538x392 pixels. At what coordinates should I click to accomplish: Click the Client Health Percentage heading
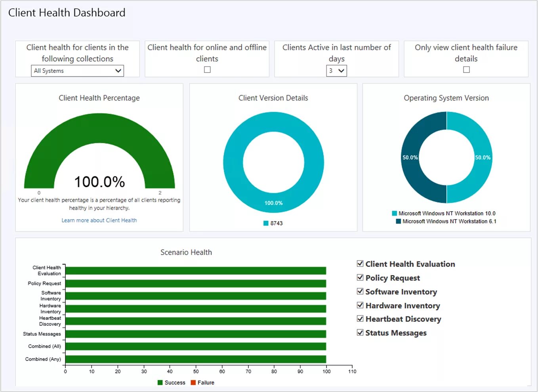point(99,98)
